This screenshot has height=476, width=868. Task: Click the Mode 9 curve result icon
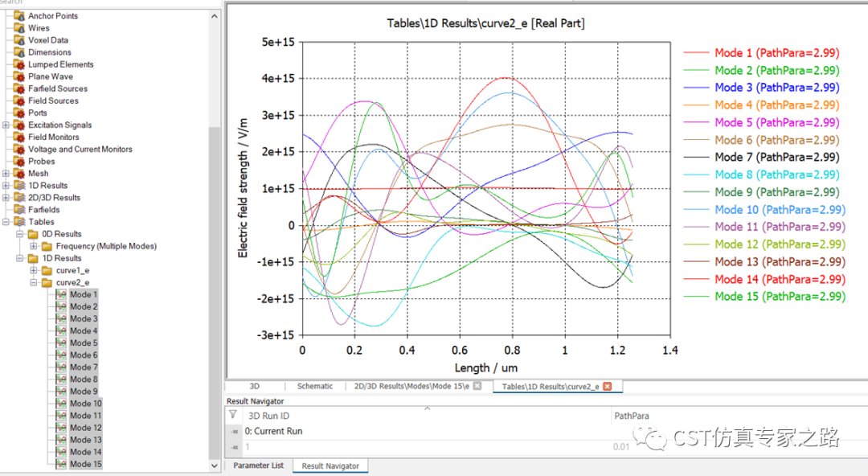61,392
